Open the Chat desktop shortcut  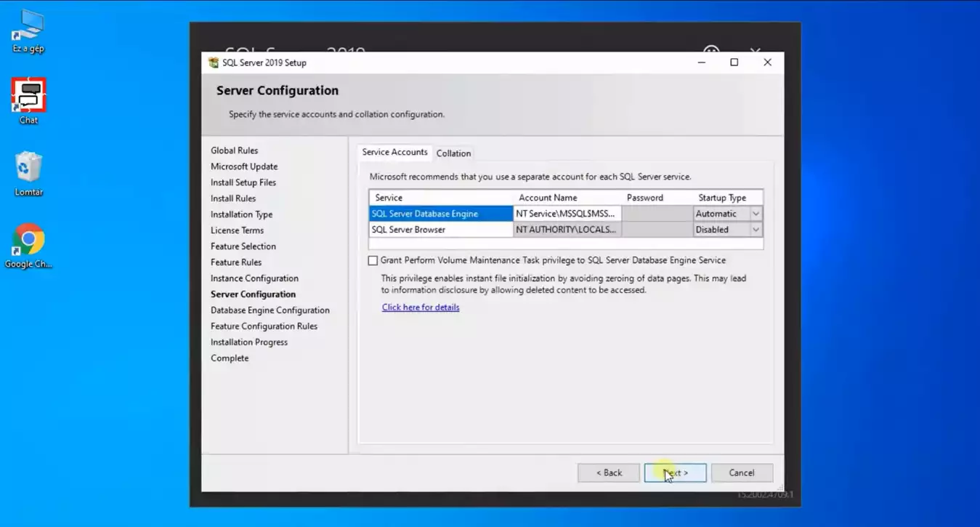[28, 101]
